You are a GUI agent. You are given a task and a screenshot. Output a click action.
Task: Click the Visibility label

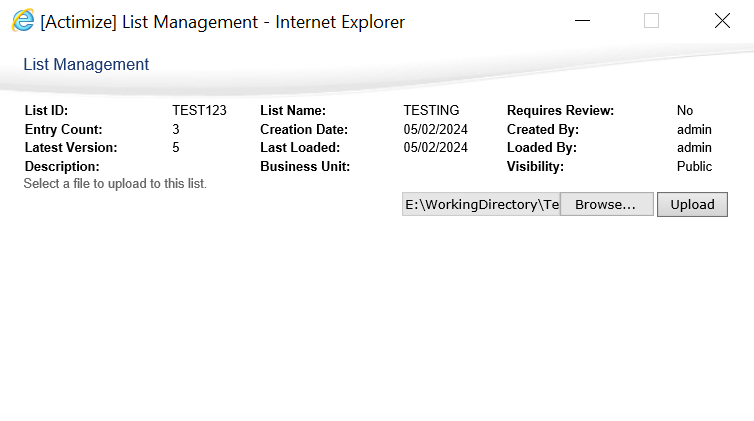pos(535,166)
